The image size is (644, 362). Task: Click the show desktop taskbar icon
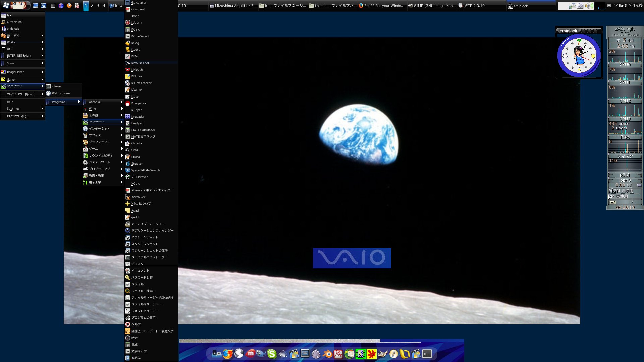[x=35, y=6]
